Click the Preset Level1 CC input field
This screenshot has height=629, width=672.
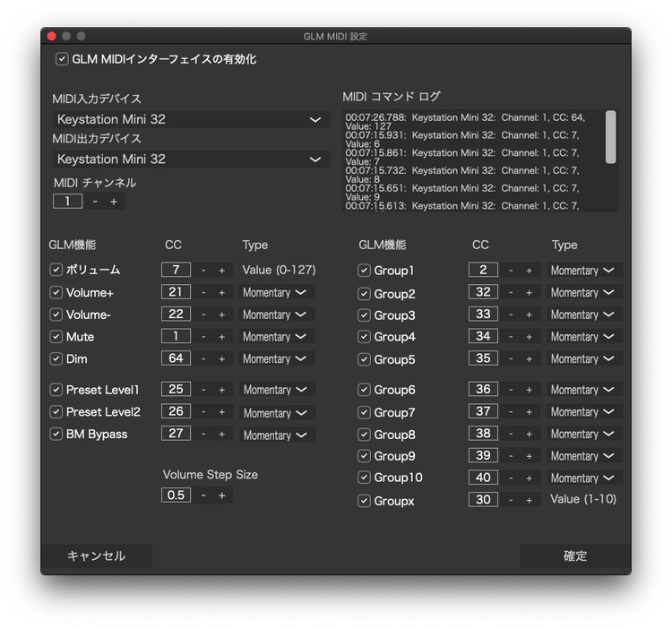(176, 391)
